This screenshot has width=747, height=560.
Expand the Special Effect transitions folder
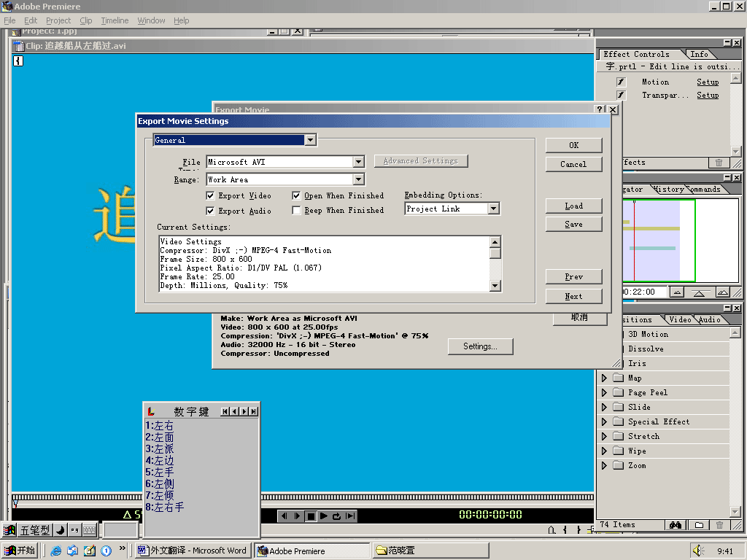604,422
